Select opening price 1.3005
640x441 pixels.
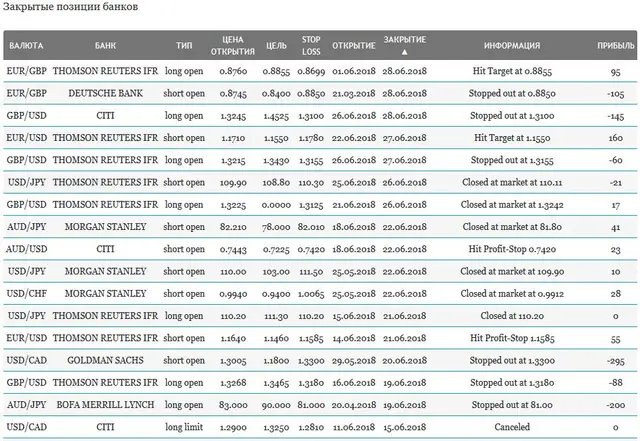(233, 361)
